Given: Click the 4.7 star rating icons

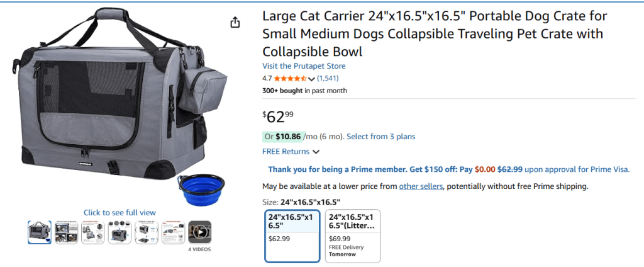Looking at the screenshot, I should (291, 79).
